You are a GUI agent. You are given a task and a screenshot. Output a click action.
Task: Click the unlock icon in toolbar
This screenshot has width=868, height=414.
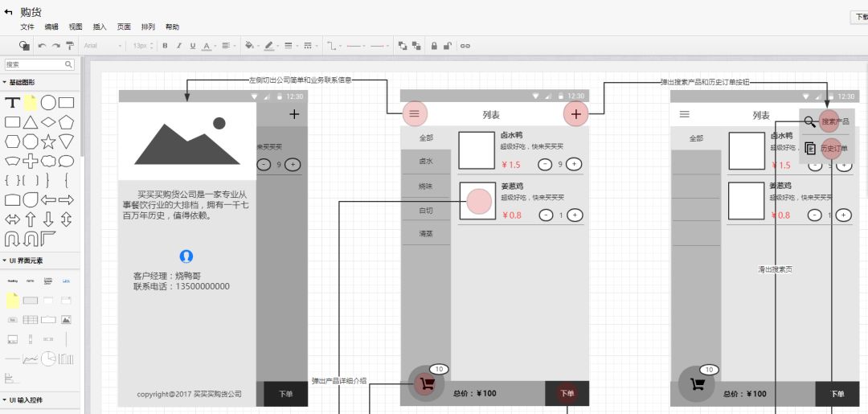coord(448,46)
